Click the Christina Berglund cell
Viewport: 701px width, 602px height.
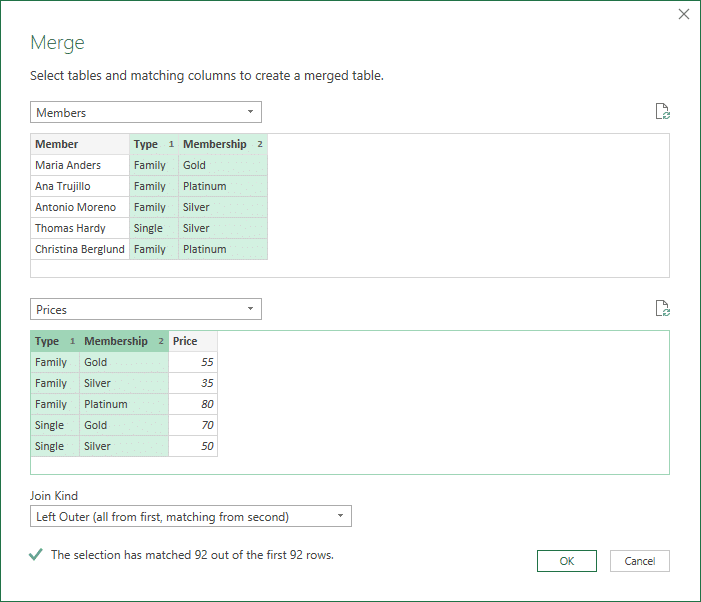coord(80,249)
